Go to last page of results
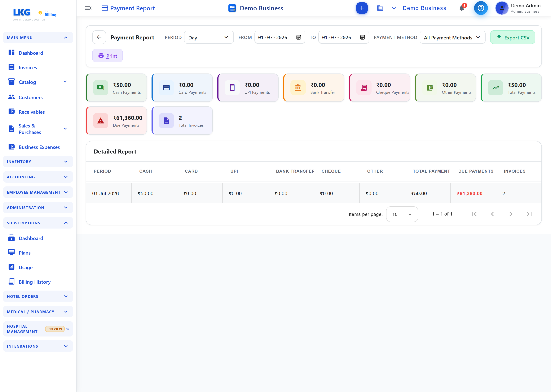The height and width of the screenshot is (392, 551). [529, 214]
